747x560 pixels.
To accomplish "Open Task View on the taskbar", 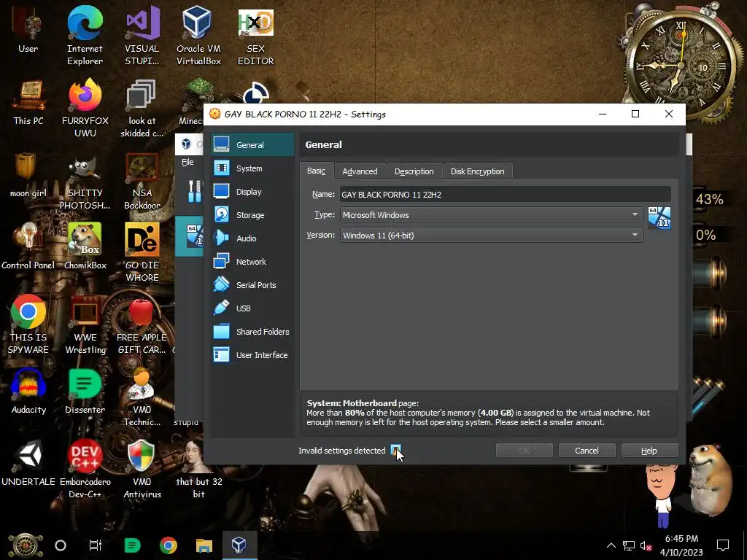I will (96, 545).
